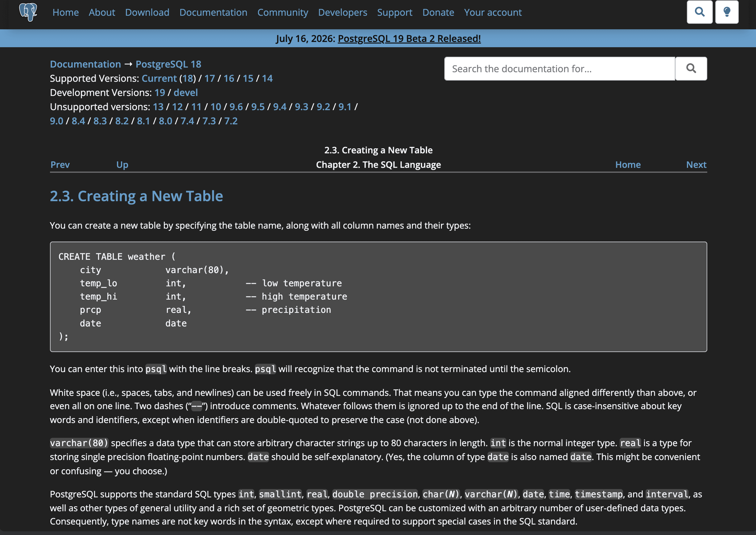Open the Support menu item

pyautogui.click(x=395, y=13)
